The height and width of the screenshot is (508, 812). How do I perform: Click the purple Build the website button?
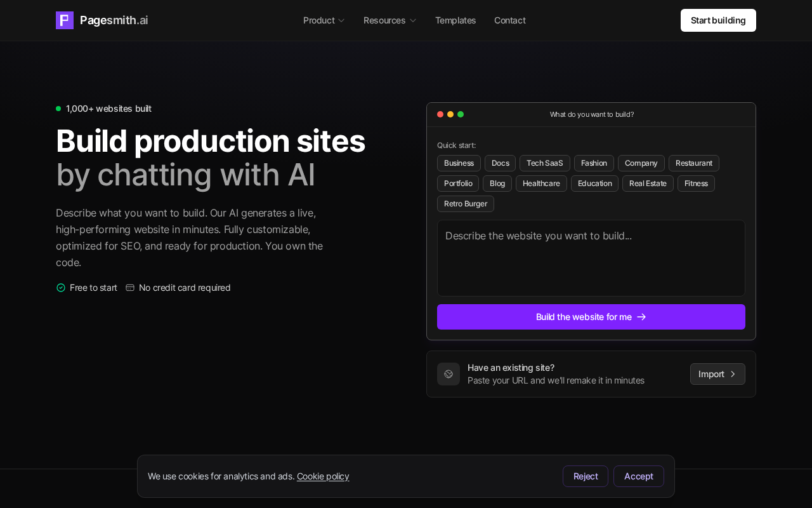pos(591,317)
